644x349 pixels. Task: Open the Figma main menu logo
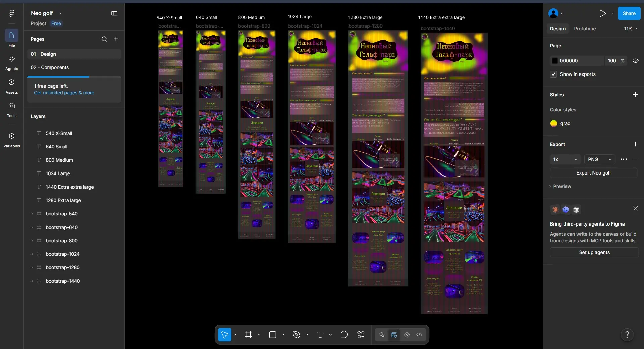tap(12, 13)
